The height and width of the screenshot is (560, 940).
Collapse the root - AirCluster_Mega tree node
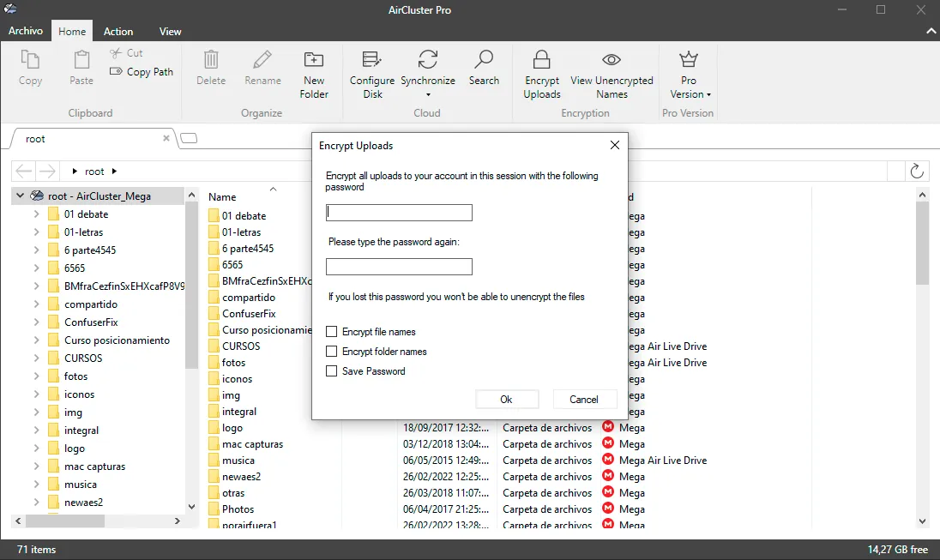tap(20, 196)
